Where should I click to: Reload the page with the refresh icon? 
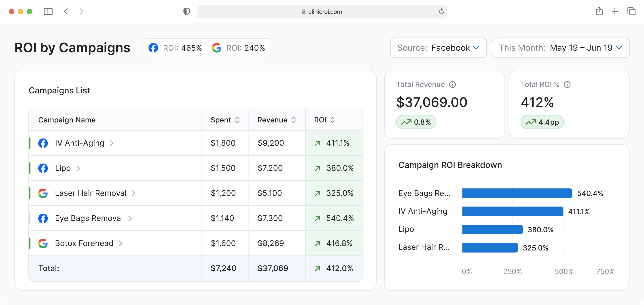(441, 11)
